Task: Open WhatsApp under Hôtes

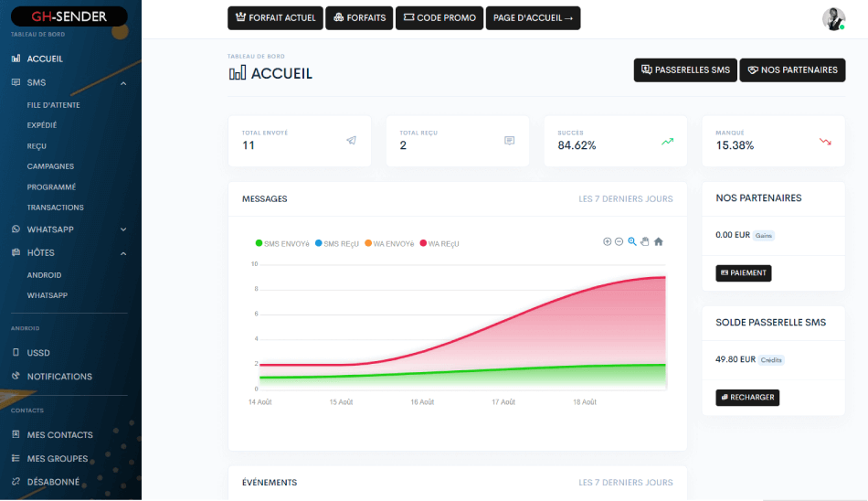Action: point(47,295)
